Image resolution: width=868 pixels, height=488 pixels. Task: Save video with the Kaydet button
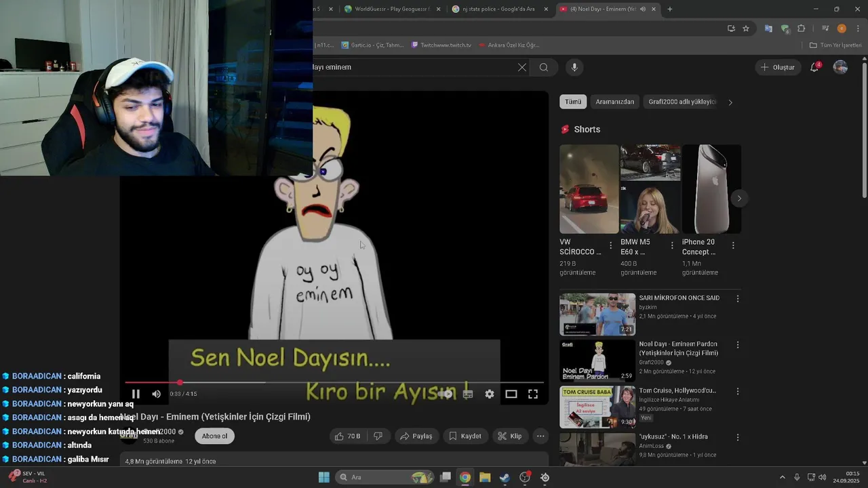coord(465,436)
